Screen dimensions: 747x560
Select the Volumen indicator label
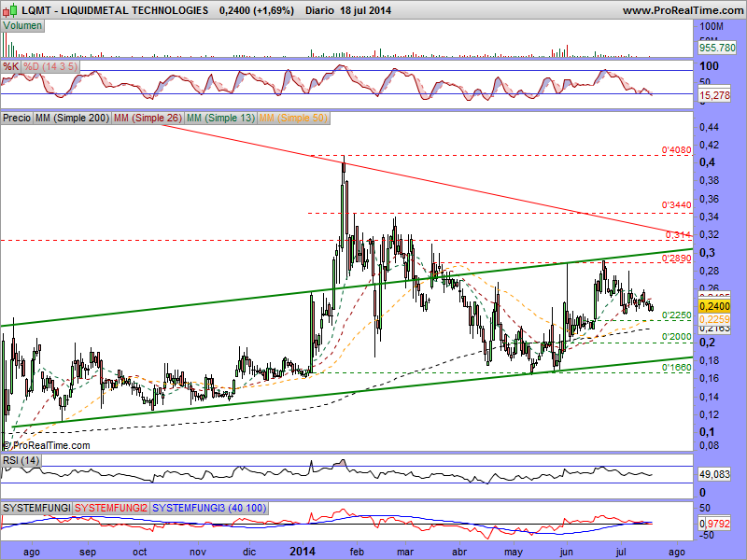(x=22, y=26)
